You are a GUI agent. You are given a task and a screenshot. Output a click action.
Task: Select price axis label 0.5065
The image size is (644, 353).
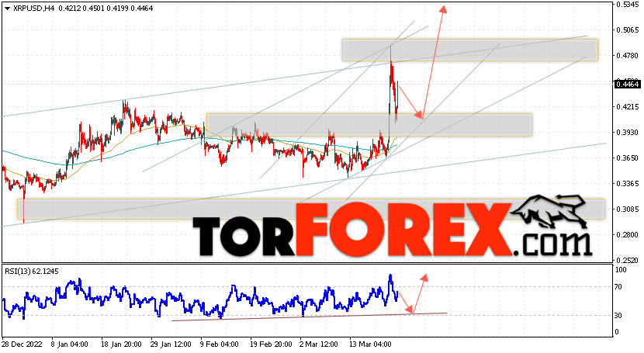click(x=628, y=30)
